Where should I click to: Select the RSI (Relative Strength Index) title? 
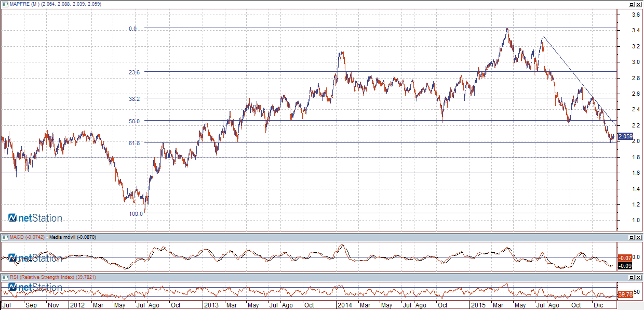pyautogui.click(x=43, y=277)
